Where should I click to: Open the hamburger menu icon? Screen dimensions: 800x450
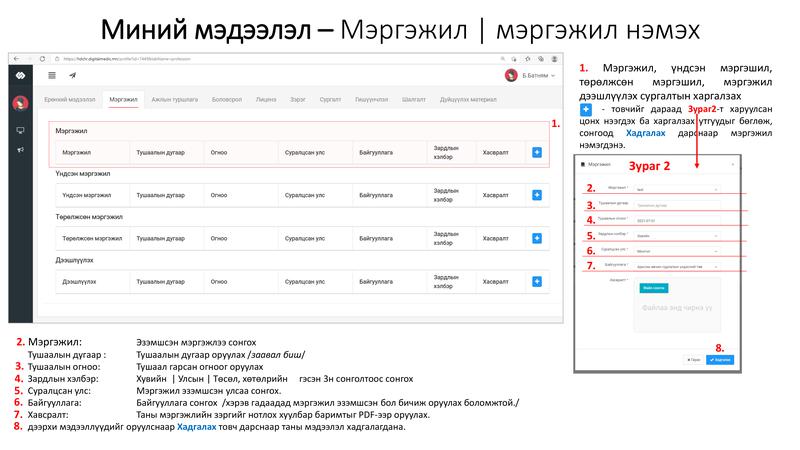pyautogui.click(x=52, y=75)
